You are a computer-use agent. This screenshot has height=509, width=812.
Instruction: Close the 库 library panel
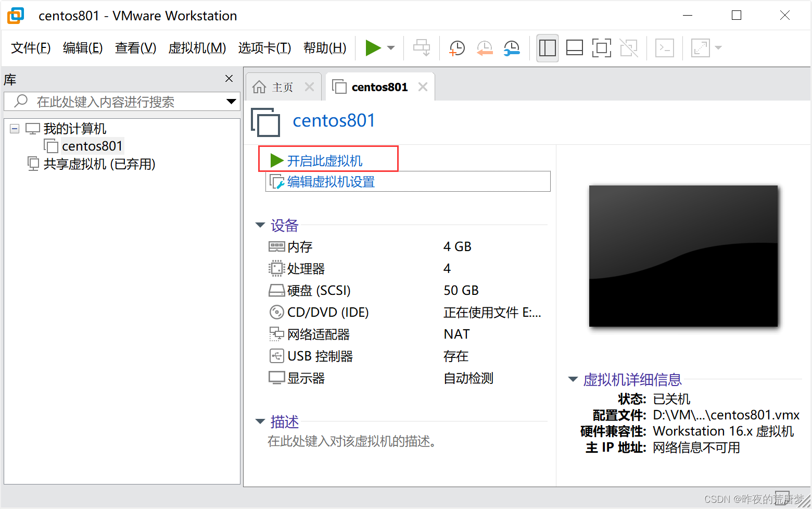pos(229,79)
